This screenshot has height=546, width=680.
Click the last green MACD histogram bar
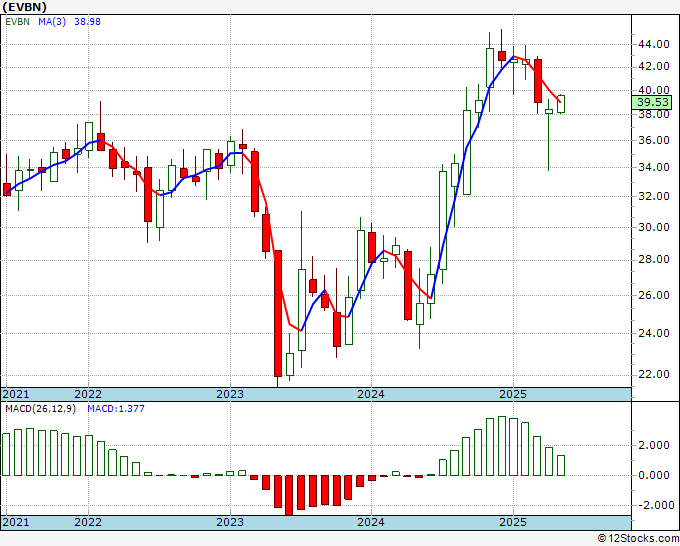pyautogui.click(x=561, y=465)
